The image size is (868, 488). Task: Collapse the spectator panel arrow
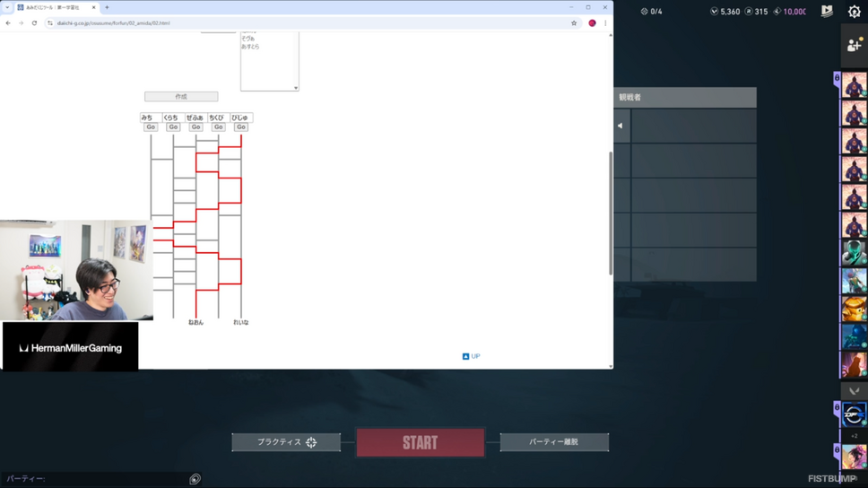620,126
